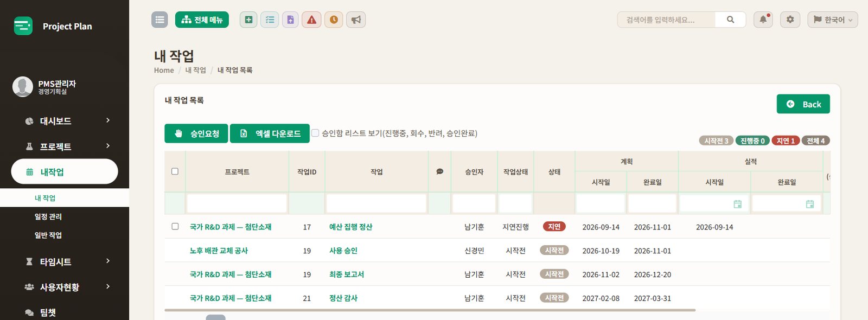Open the red warning triangle icon
The height and width of the screenshot is (320, 868).
(x=311, y=20)
